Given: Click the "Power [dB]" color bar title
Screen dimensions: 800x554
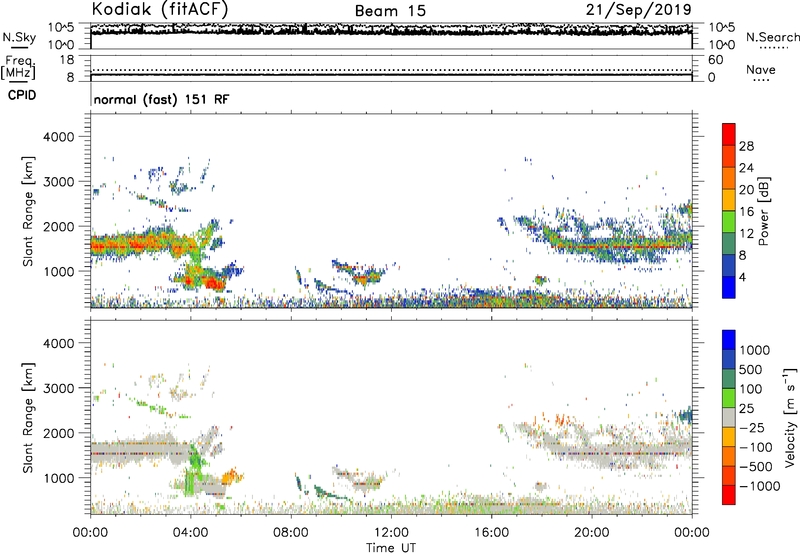Looking at the screenshot, I should 763,212.
